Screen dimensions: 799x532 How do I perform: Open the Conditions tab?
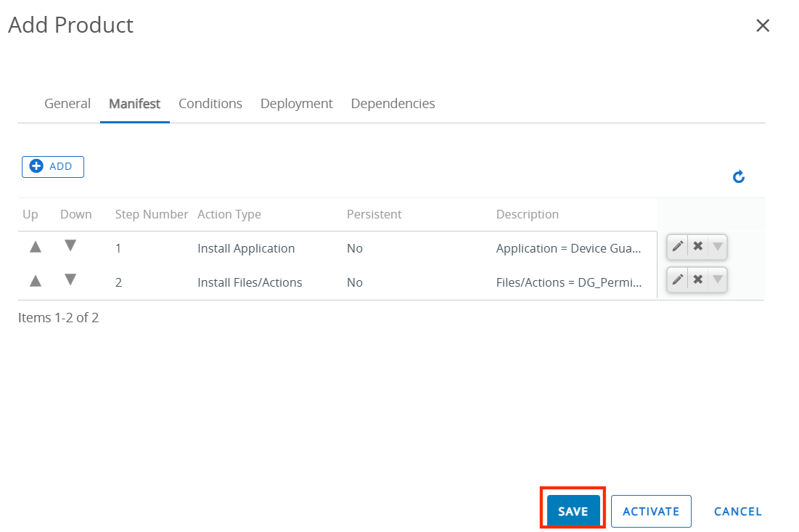pos(210,104)
